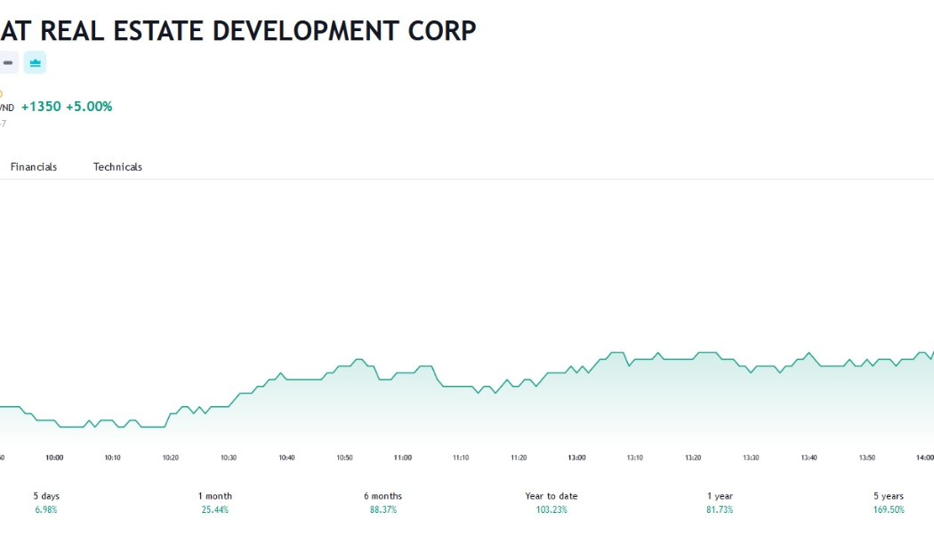
Task: Open the Financials tab
Action: 34,166
